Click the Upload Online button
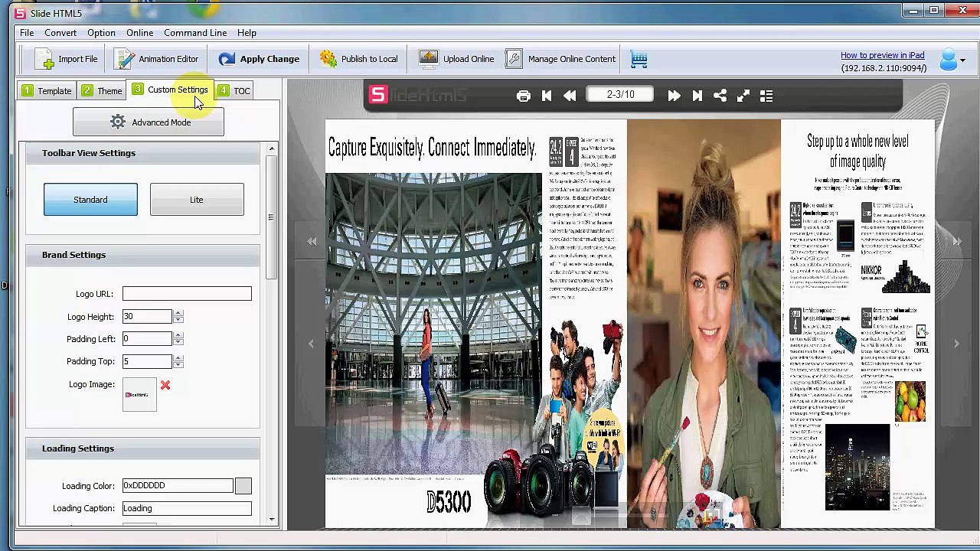Image resolution: width=980 pixels, height=551 pixels. tap(457, 59)
